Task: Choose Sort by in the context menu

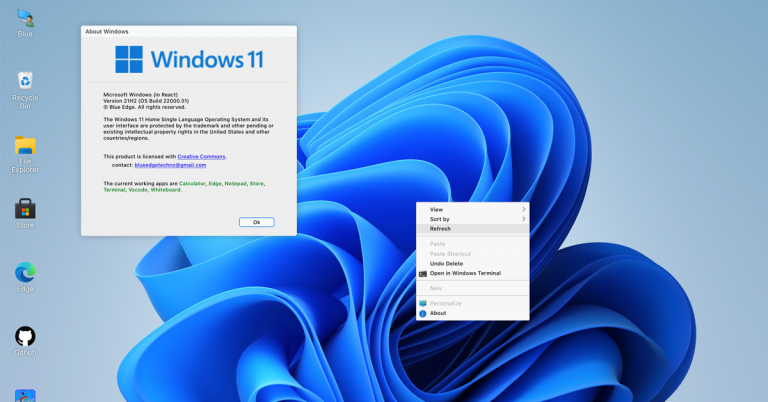Action: [x=473, y=219]
